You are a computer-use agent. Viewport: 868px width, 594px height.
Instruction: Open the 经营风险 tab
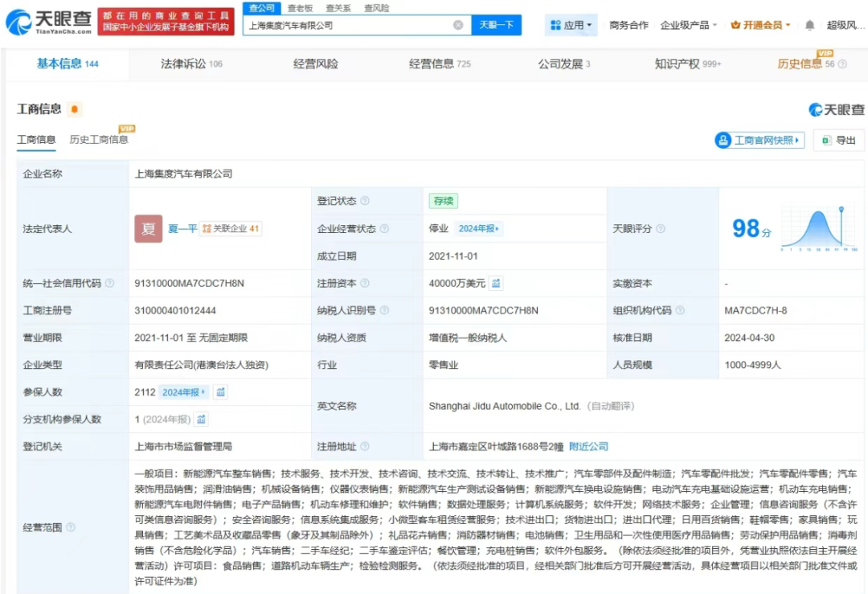tap(316, 64)
